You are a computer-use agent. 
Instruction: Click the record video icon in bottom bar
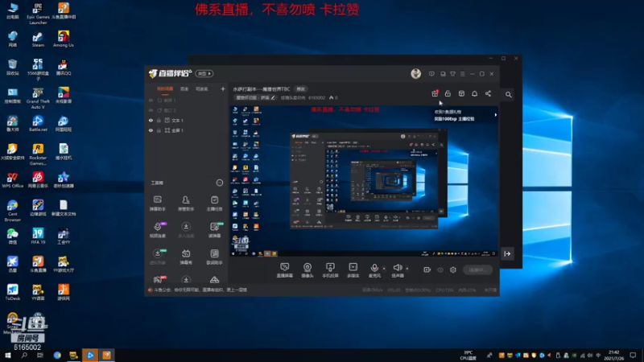tap(427, 269)
